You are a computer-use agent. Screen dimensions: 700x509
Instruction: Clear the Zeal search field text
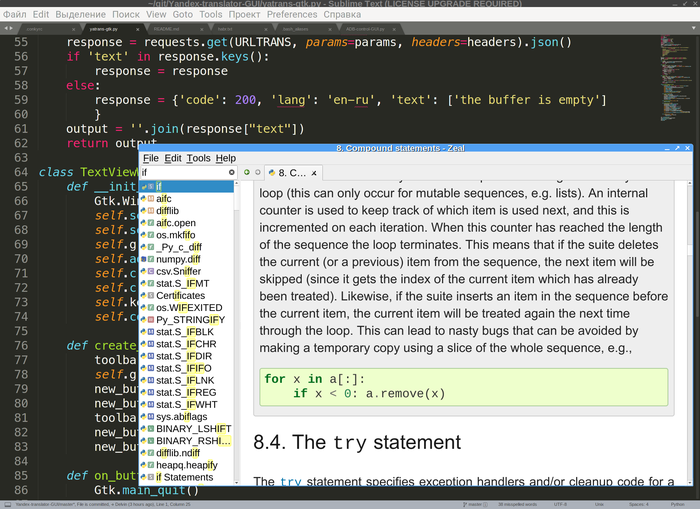click(232, 172)
